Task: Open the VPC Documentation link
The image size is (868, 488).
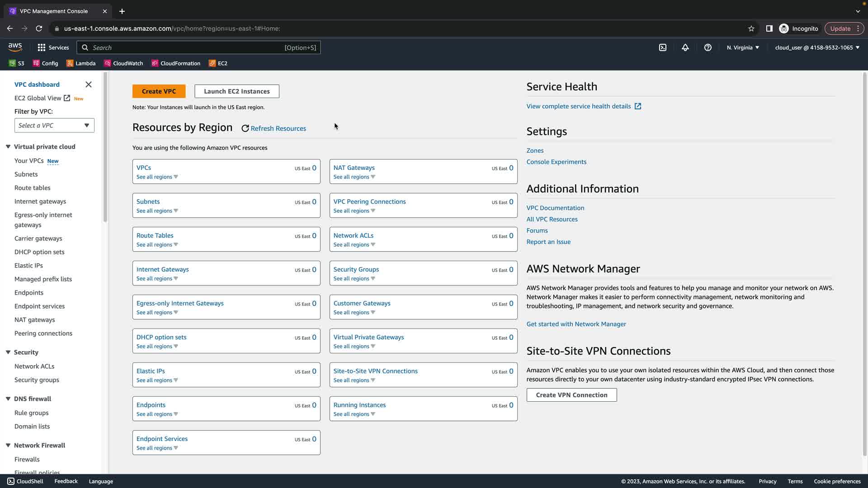Action: point(555,208)
